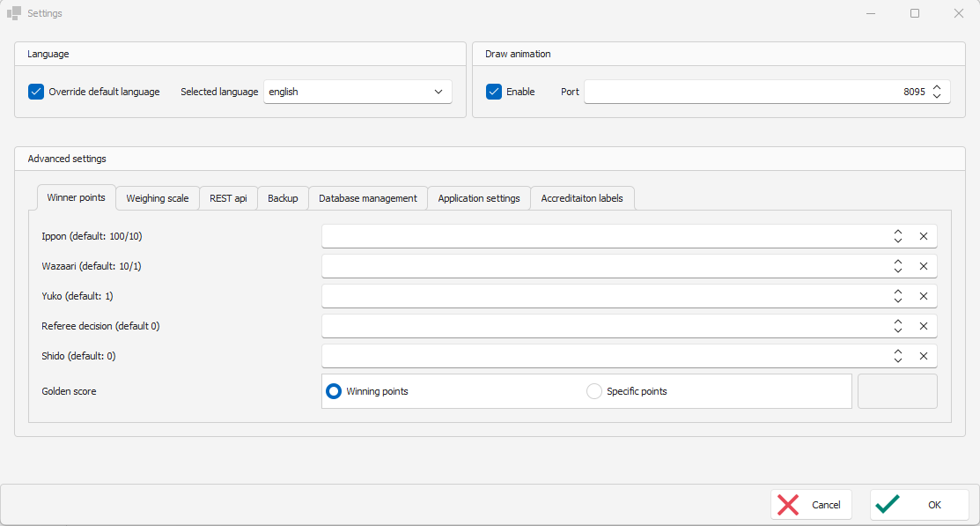Image resolution: width=980 pixels, height=526 pixels.
Task: Decrease the Yuko points value
Action: point(898,300)
